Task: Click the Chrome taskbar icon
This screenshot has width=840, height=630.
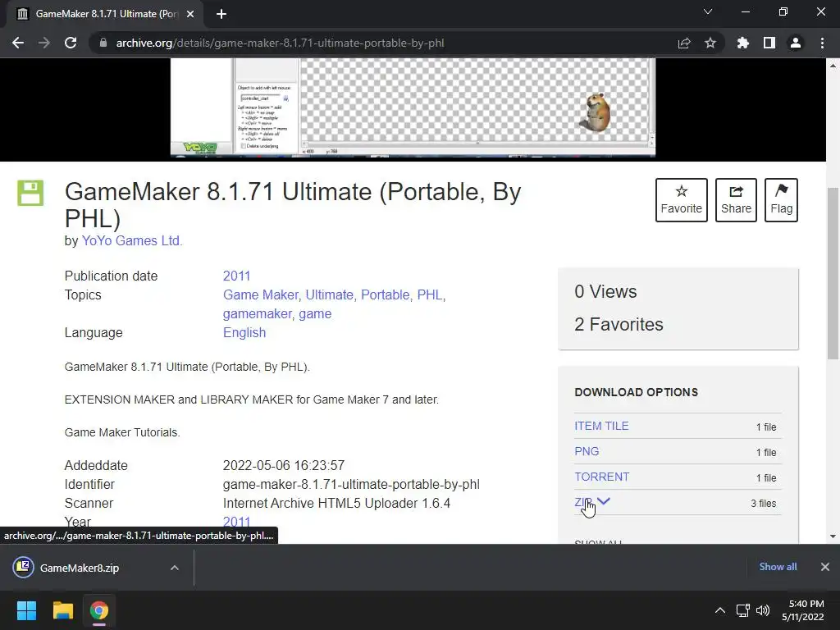Action: tap(98, 610)
